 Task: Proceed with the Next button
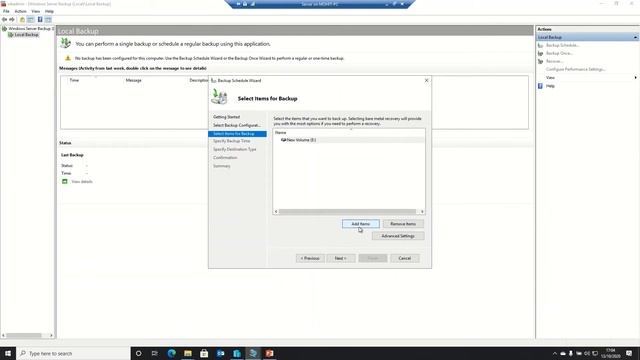(340, 258)
